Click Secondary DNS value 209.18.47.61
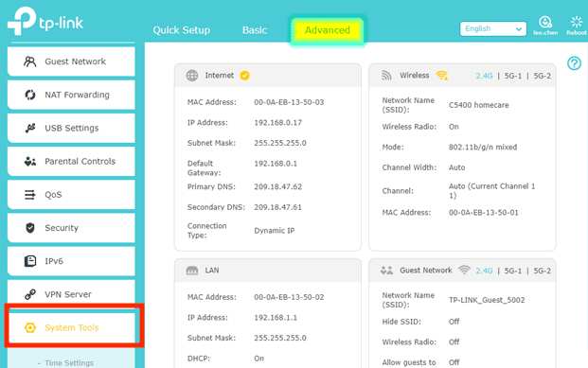The height and width of the screenshot is (368, 588). click(x=277, y=207)
